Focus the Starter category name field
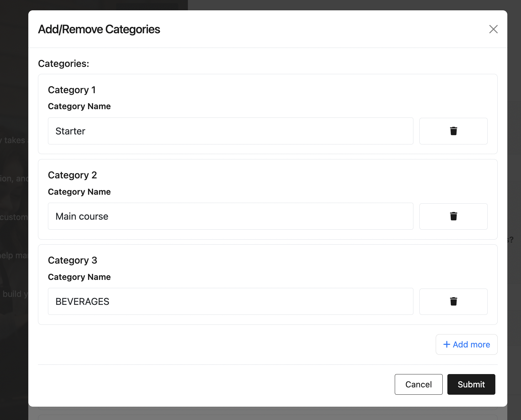 tap(231, 131)
